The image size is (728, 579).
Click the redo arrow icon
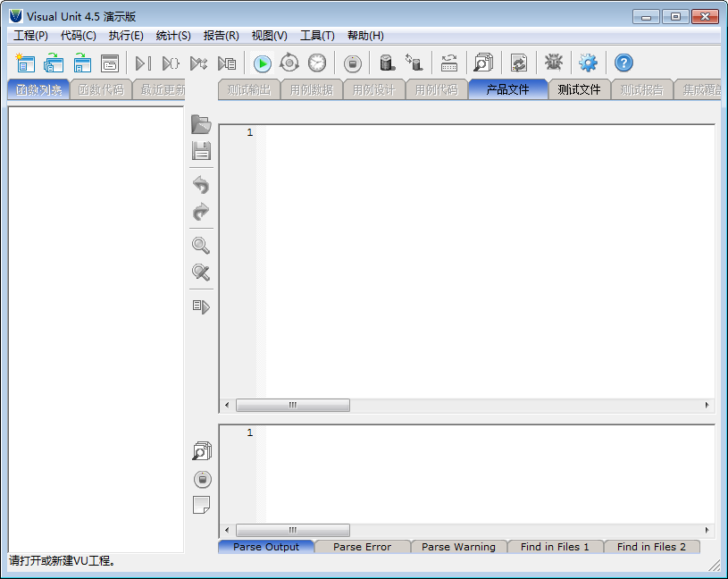pos(201,212)
